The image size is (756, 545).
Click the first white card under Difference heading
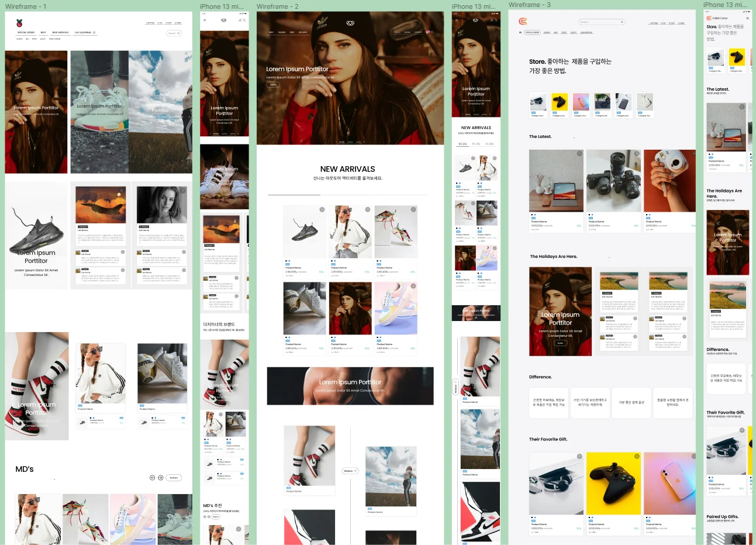click(x=548, y=403)
